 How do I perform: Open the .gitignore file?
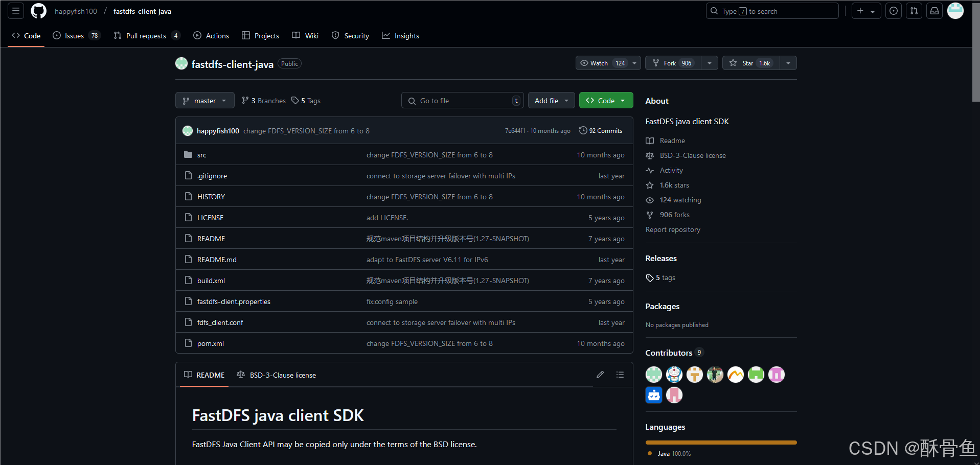click(212, 176)
